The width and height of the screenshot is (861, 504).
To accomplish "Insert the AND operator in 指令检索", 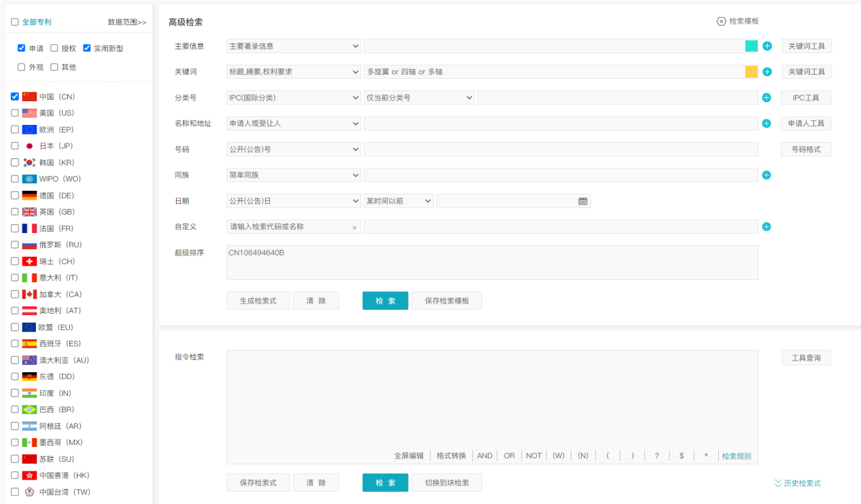I will tap(485, 456).
